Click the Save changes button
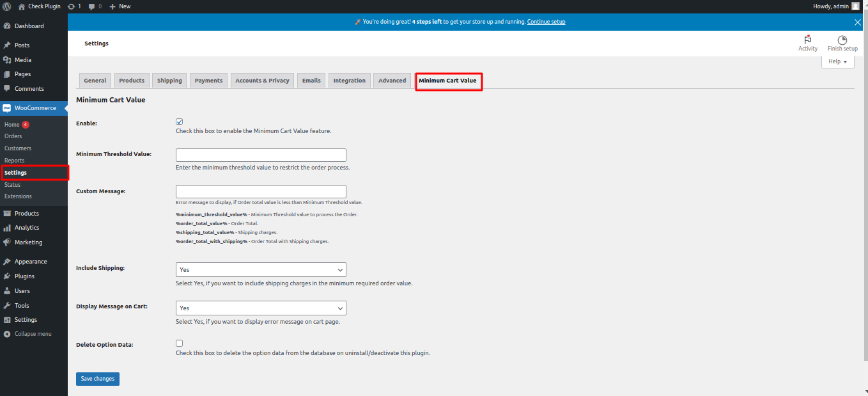Image resolution: width=868 pixels, height=396 pixels. pyautogui.click(x=97, y=379)
